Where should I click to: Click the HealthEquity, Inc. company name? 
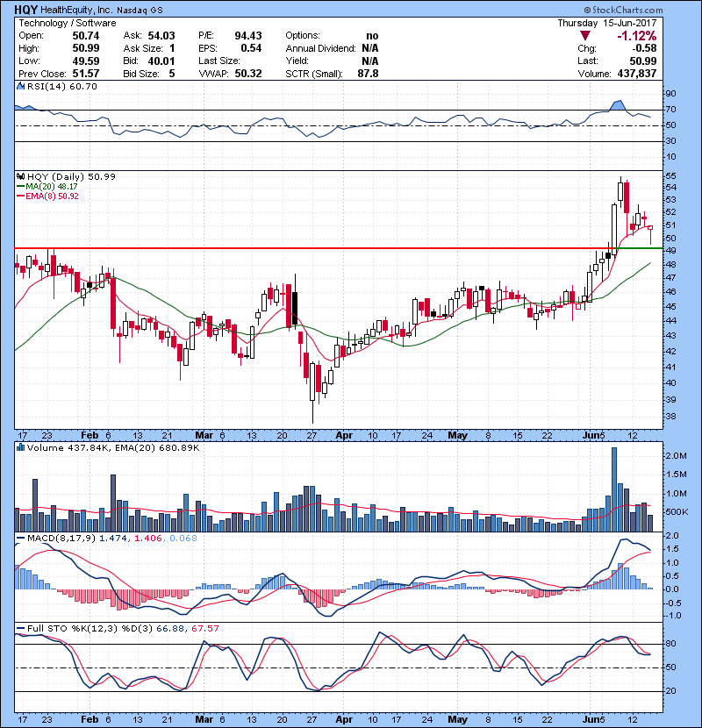(76, 10)
